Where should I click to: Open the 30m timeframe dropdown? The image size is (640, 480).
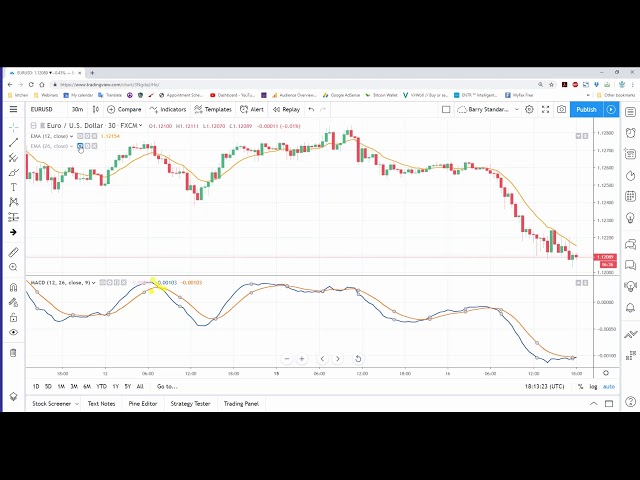pyautogui.click(x=77, y=109)
